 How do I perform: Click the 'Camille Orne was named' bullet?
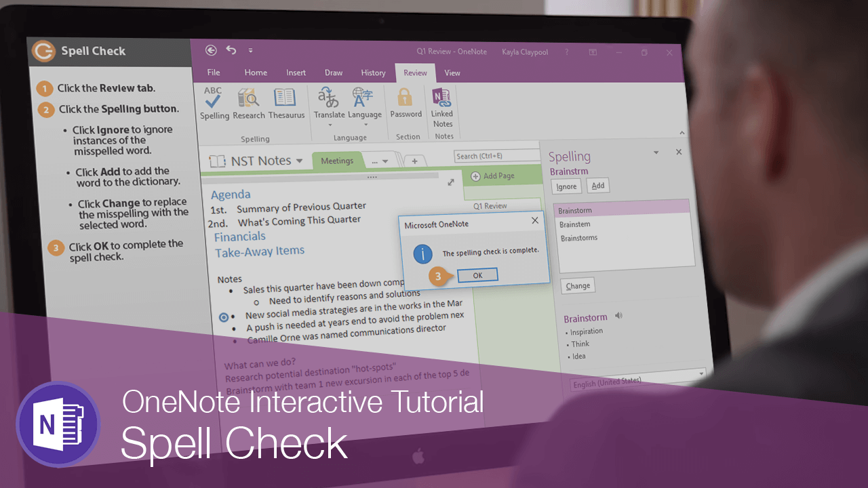(346, 334)
